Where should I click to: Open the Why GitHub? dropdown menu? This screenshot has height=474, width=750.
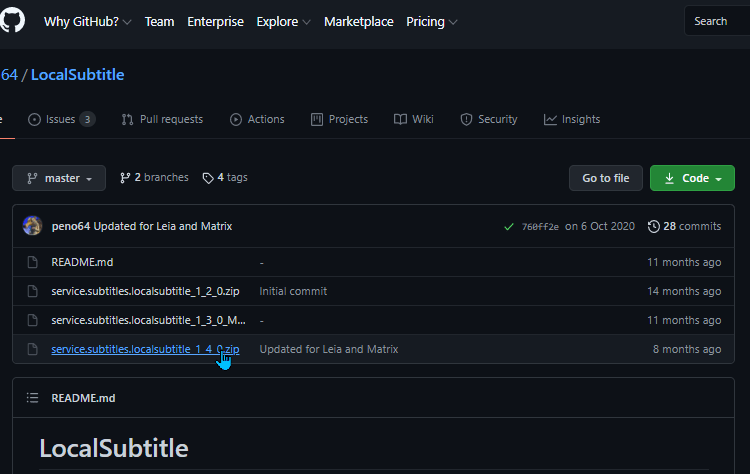pyautogui.click(x=88, y=22)
